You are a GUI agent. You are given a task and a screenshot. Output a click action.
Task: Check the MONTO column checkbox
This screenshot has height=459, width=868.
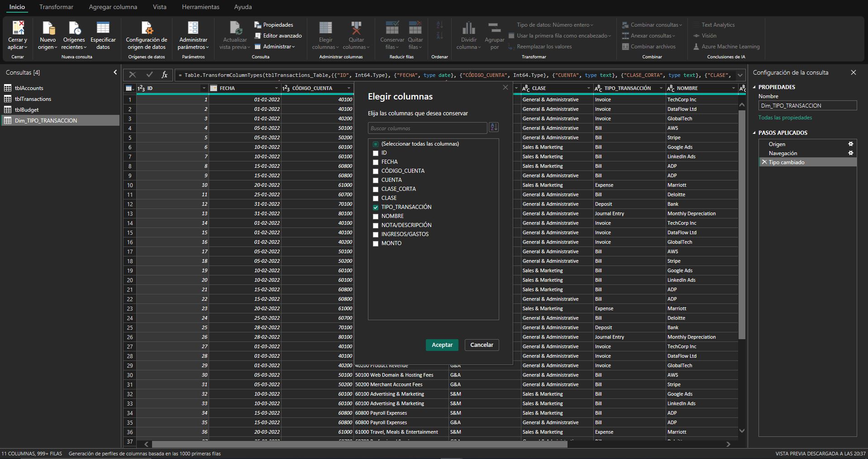pyautogui.click(x=376, y=244)
